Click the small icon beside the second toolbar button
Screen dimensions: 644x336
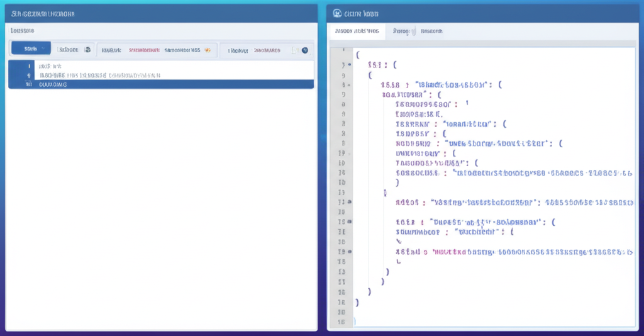(88, 50)
